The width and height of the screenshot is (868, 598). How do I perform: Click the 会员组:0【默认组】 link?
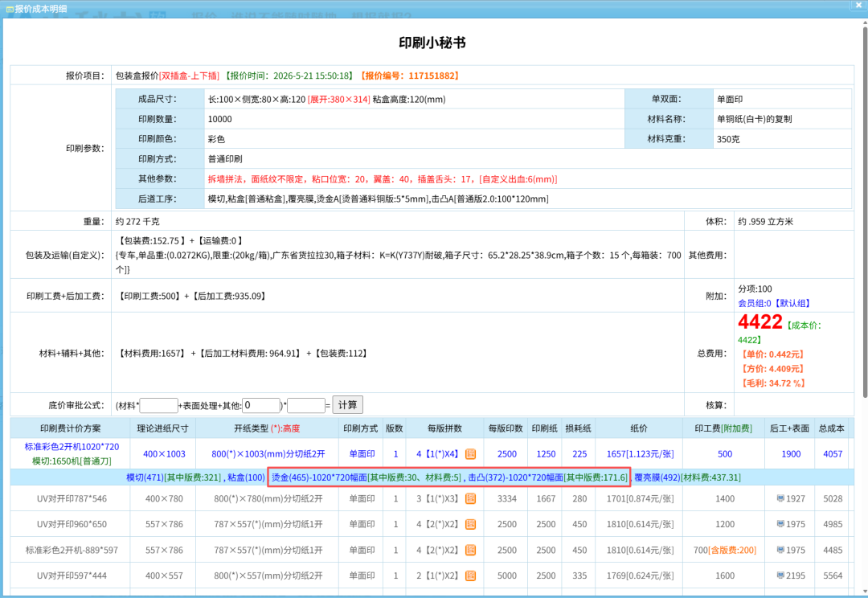click(774, 304)
